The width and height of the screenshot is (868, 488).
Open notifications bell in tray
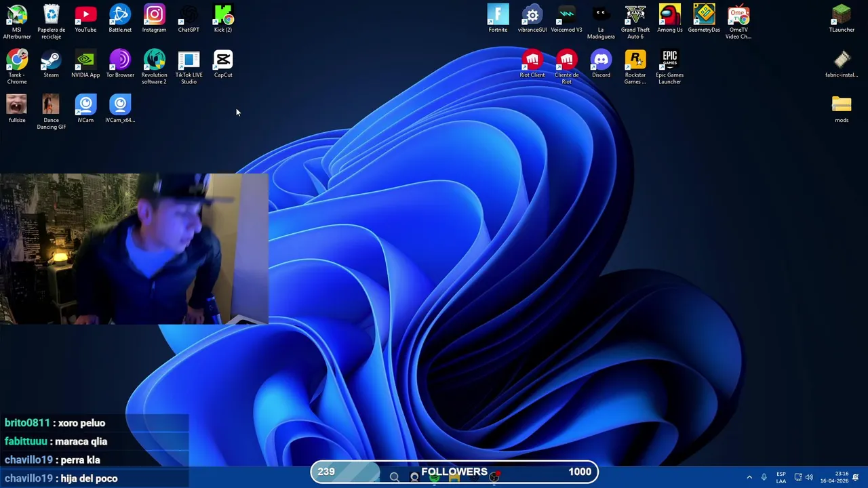click(856, 477)
